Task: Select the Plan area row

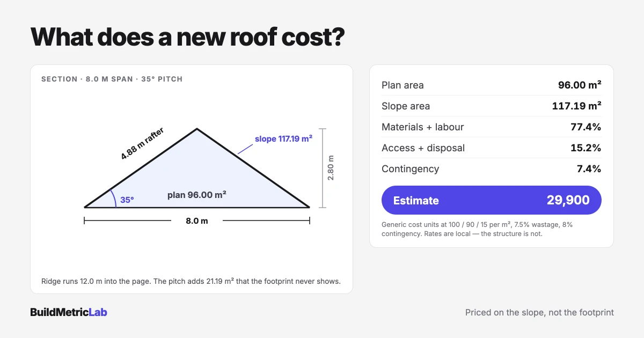Action: 491,85
